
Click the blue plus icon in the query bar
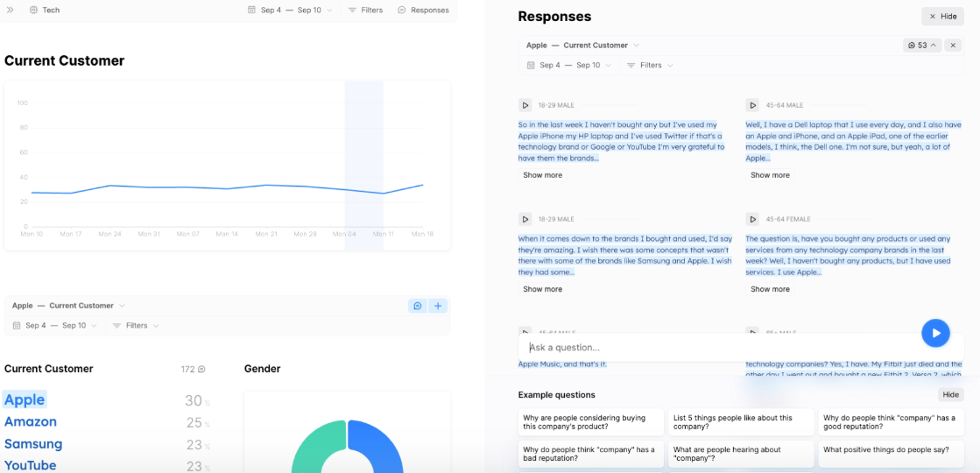439,306
